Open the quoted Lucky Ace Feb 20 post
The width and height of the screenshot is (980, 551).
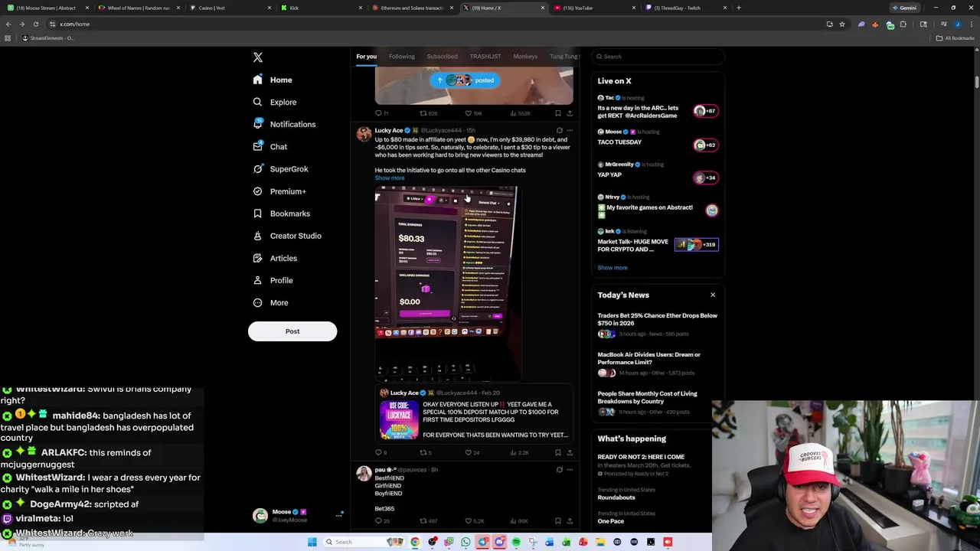tap(474, 413)
